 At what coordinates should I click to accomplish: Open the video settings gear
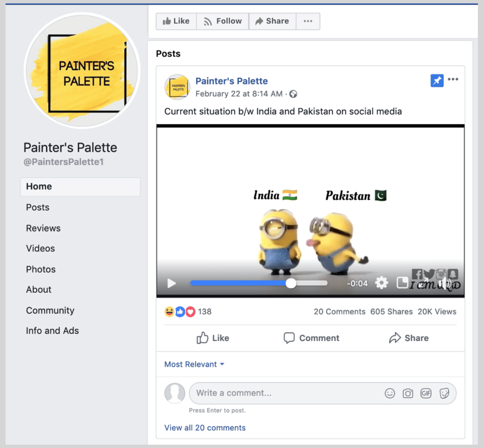click(381, 283)
